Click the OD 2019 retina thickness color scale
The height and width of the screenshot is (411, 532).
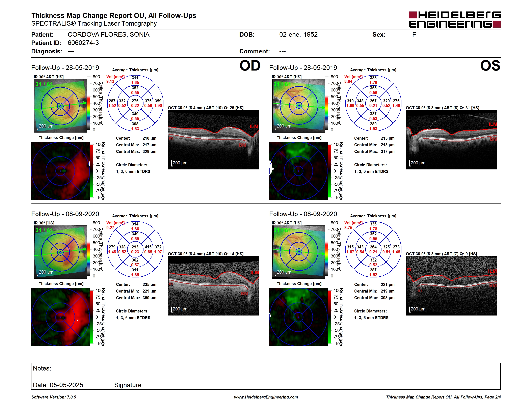[89, 103]
